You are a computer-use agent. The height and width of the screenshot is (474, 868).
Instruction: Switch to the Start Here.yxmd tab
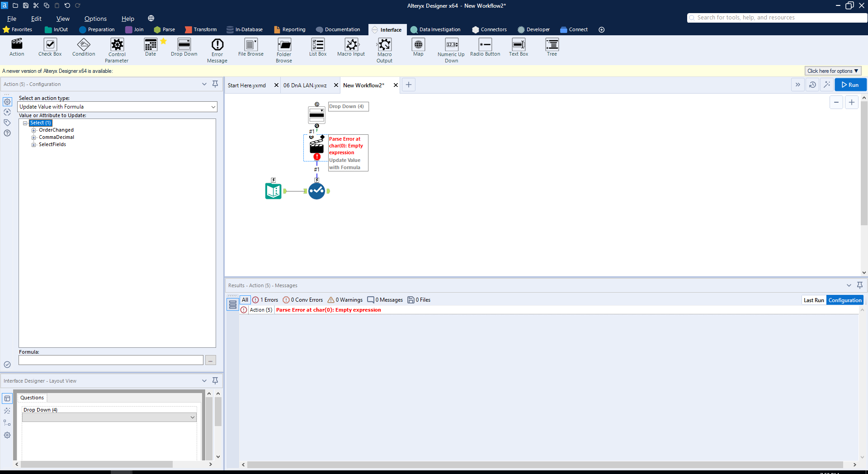pyautogui.click(x=246, y=85)
